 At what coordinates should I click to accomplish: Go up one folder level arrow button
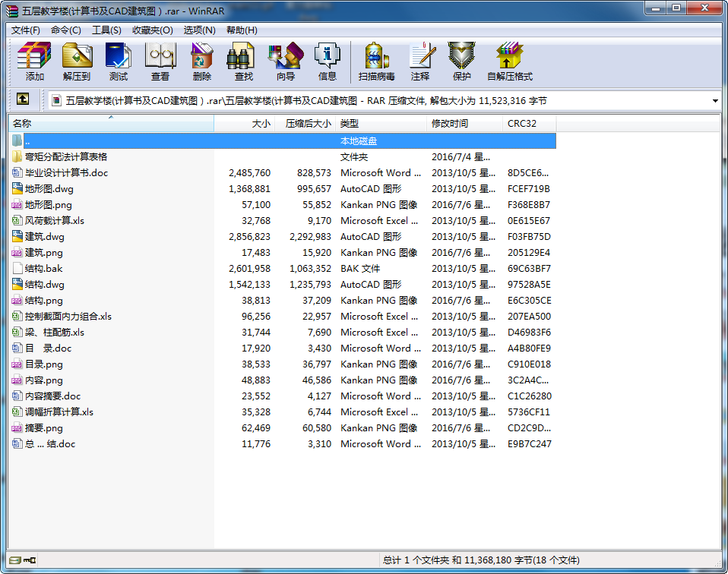pos(23,99)
